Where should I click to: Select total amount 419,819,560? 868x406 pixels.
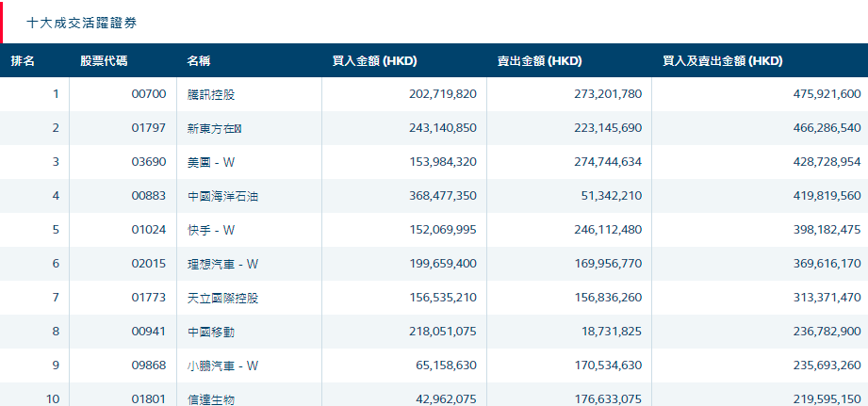(x=827, y=196)
